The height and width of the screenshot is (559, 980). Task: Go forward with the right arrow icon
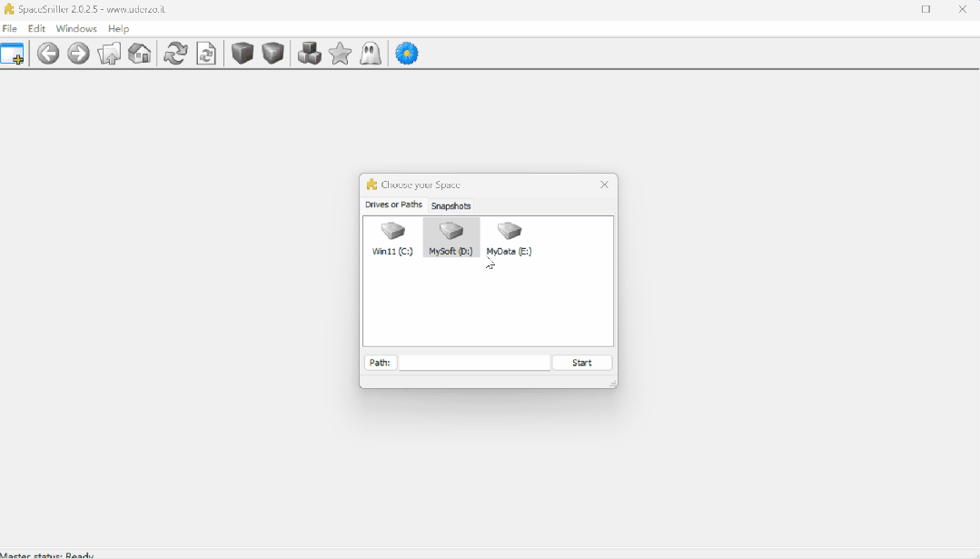click(79, 54)
